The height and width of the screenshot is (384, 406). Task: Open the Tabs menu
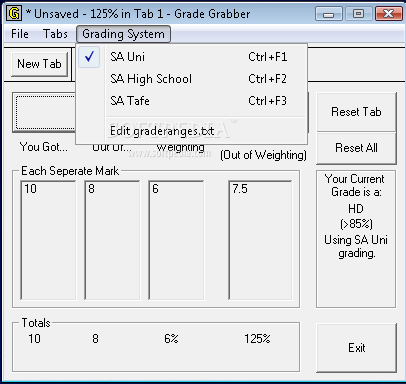[x=55, y=34]
